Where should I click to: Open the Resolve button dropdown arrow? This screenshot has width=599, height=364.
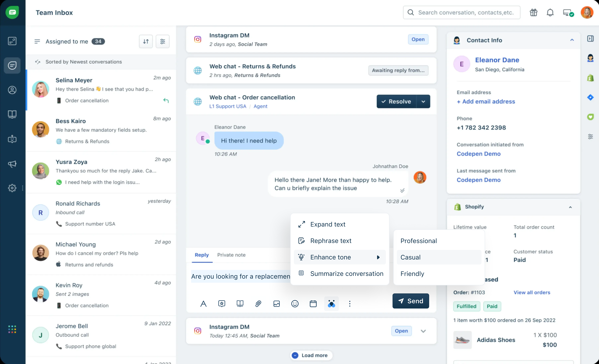(423, 102)
